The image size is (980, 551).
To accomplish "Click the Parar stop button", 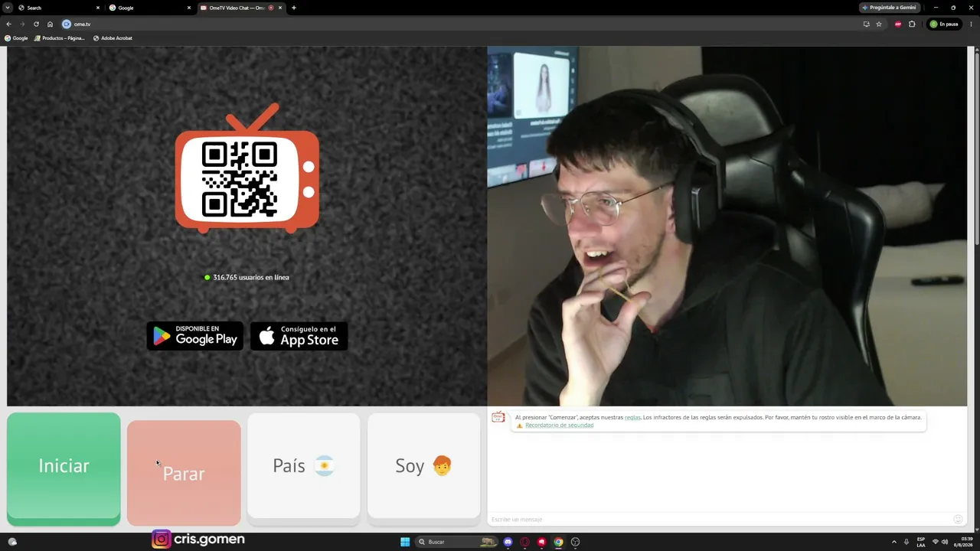I will click(x=184, y=473).
